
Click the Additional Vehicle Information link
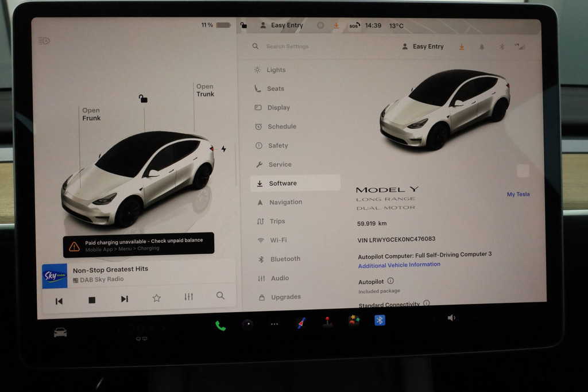[x=399, y=265]
